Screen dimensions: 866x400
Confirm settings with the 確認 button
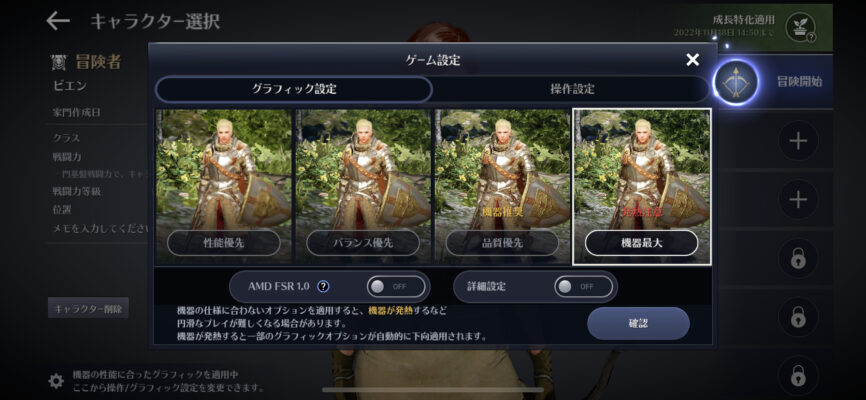coord(638,323)
